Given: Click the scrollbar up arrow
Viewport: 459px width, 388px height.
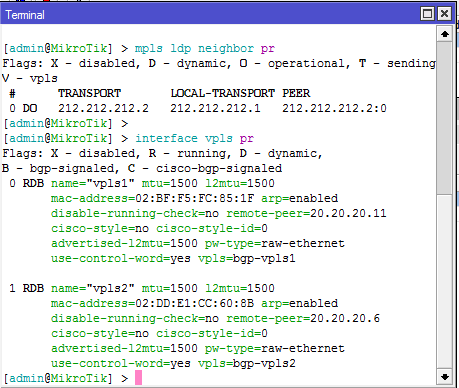Looking at the screenshot, I should [445, 34].
